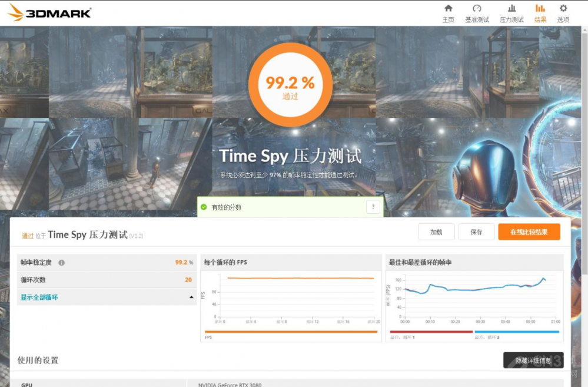Click the large 'Time Spy 压力测试' banner title
Image resolution: width=588 pixels, height=387 pixels.
[x=290, y=156]
